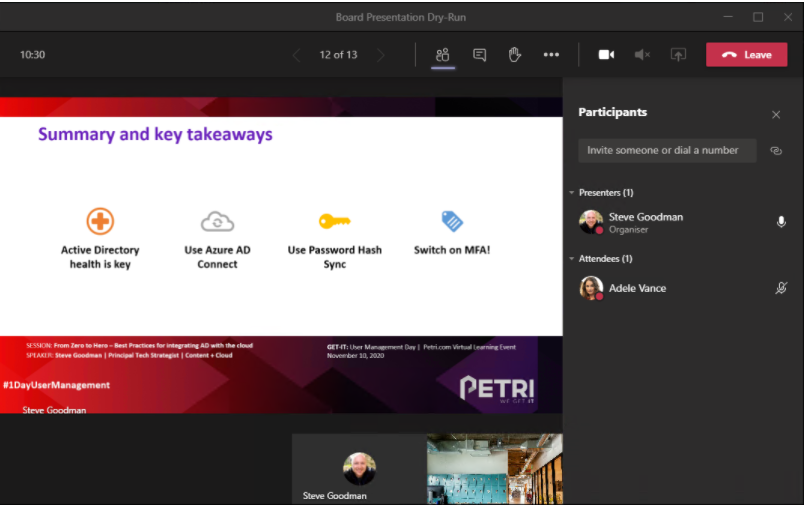Click Steve Goodman's avatar in the participants panel

coord(591,222)
